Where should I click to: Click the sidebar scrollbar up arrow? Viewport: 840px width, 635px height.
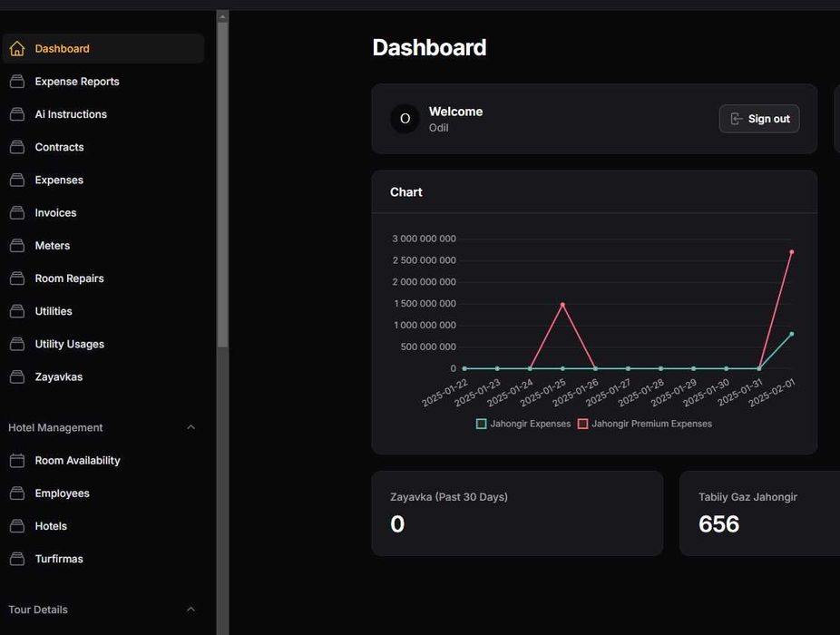[x=222, y=16]
